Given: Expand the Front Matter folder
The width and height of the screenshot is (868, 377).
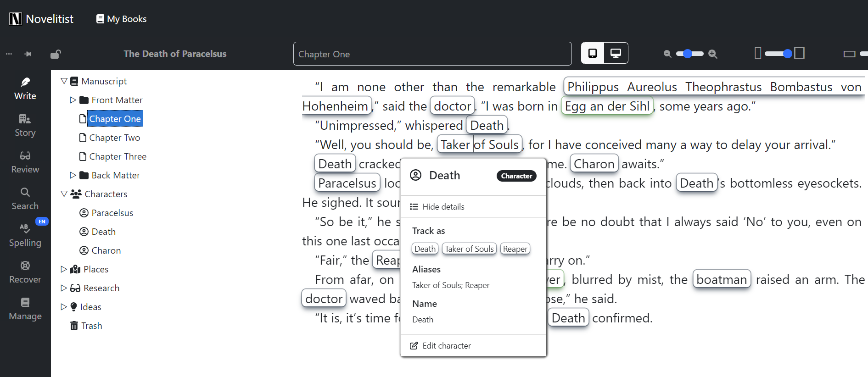Looking at the screenshot, I should [73, 100].
